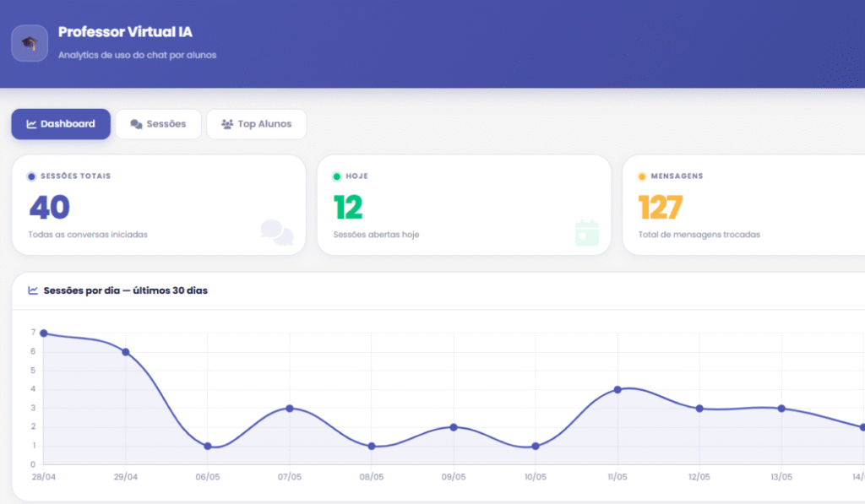
Task: Click the line chart icon beside Sessões por dia
Action: 33,290
